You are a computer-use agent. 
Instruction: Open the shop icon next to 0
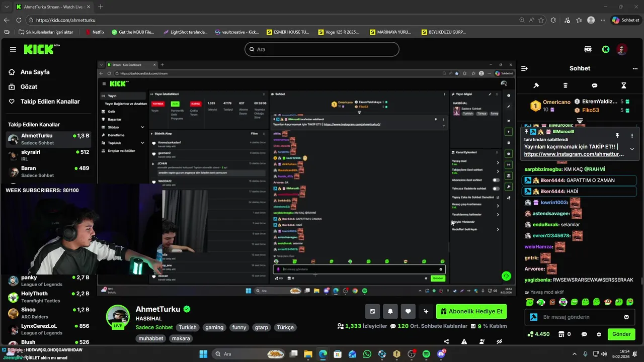point(560,334)
